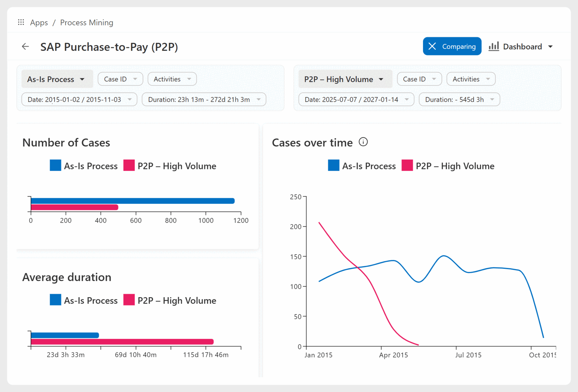Go back using the left arrow
The height and width of the screenshot is (392, 578).
click(26, 47)
